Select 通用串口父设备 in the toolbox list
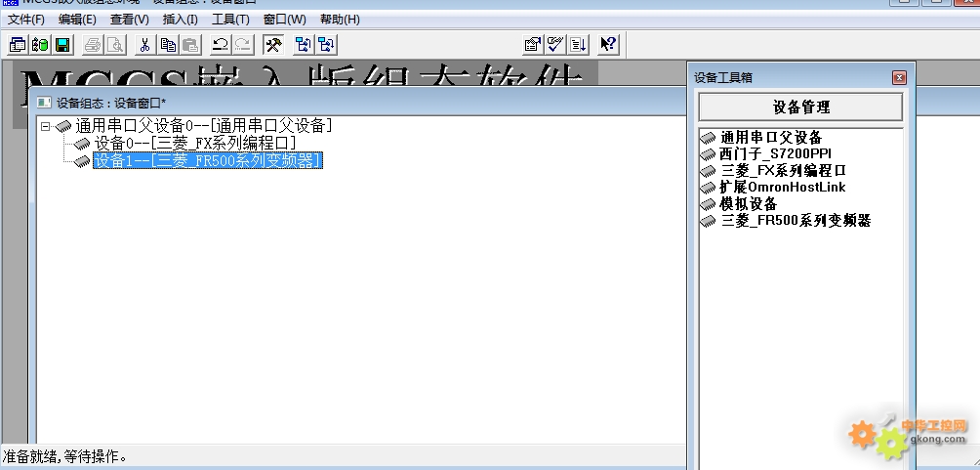This screenshot has width=980, height=470. 771,138
